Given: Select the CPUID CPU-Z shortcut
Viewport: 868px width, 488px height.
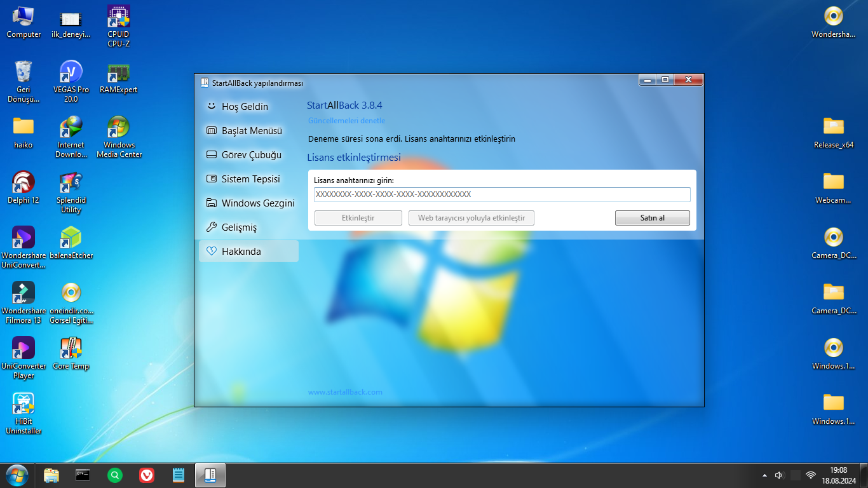Looking at the screenshot, I should 119,27.
